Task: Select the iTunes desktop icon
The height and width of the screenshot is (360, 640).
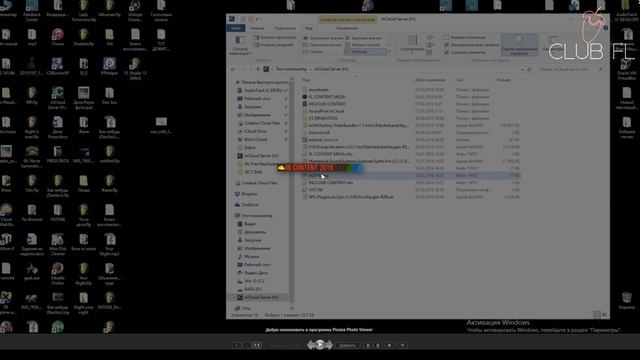Action: click(x=58, y=37)
